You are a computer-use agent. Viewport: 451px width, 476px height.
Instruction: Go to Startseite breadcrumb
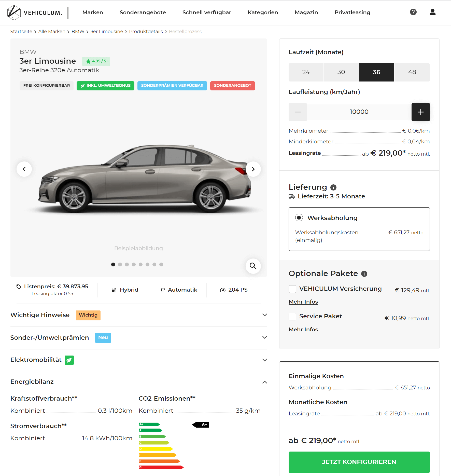(x=21, y=32)
